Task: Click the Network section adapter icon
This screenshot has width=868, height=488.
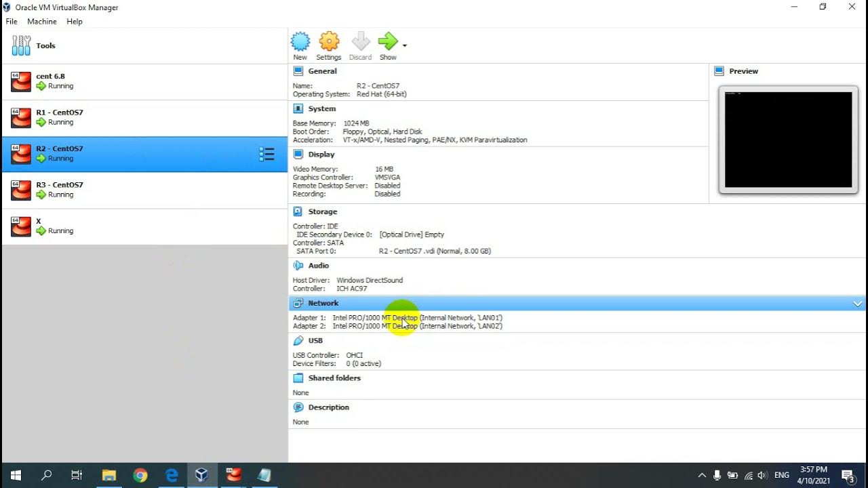Action: (x=298, y=303)
